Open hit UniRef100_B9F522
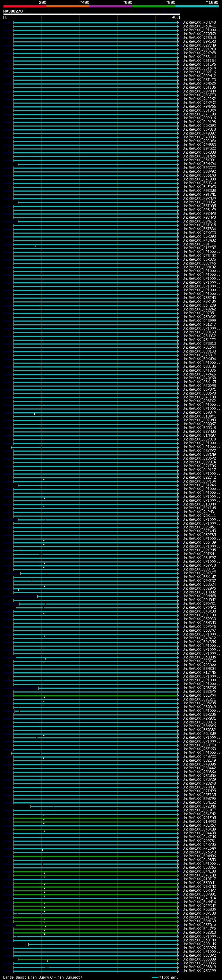222x980 pixels. coord(199,148)
